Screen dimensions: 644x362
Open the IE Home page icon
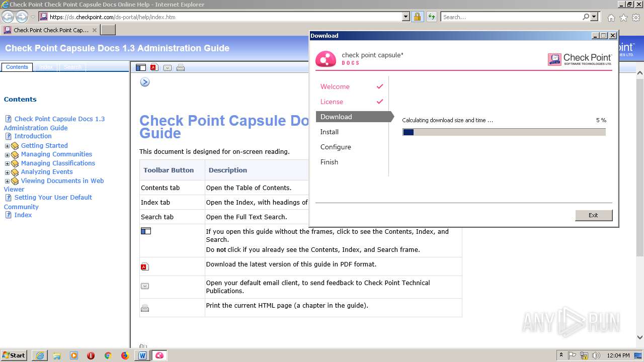click(x=611, y=18)
